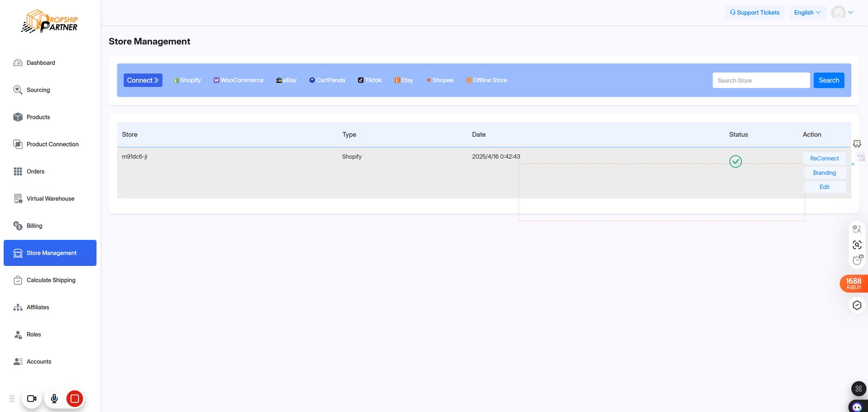Choose Etsy store type
This screenshot has width=868, height=412.
coord(404,80)
